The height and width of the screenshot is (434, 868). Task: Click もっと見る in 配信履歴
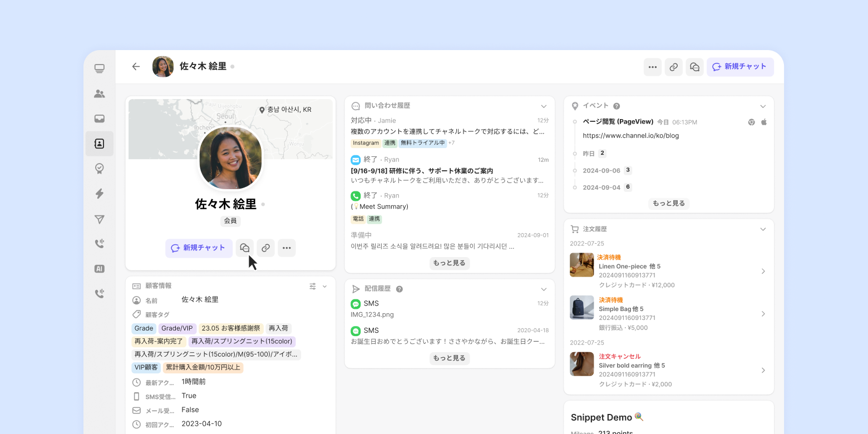pos(450,358)
